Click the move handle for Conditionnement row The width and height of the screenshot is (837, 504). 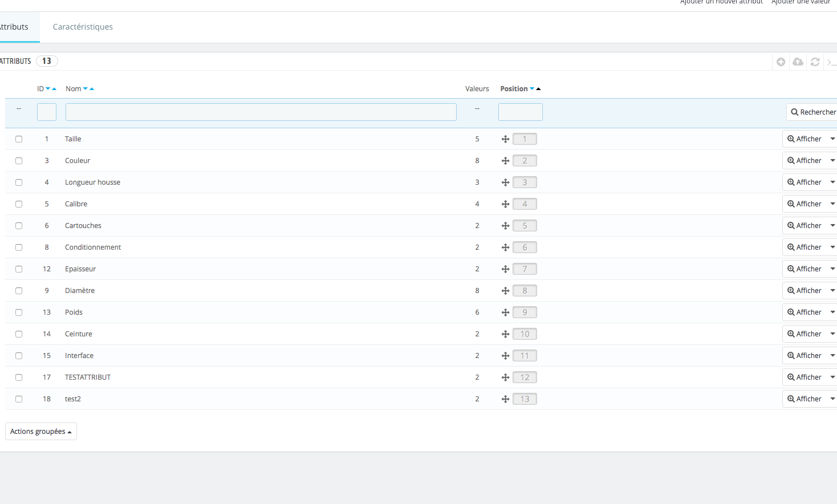505,247
